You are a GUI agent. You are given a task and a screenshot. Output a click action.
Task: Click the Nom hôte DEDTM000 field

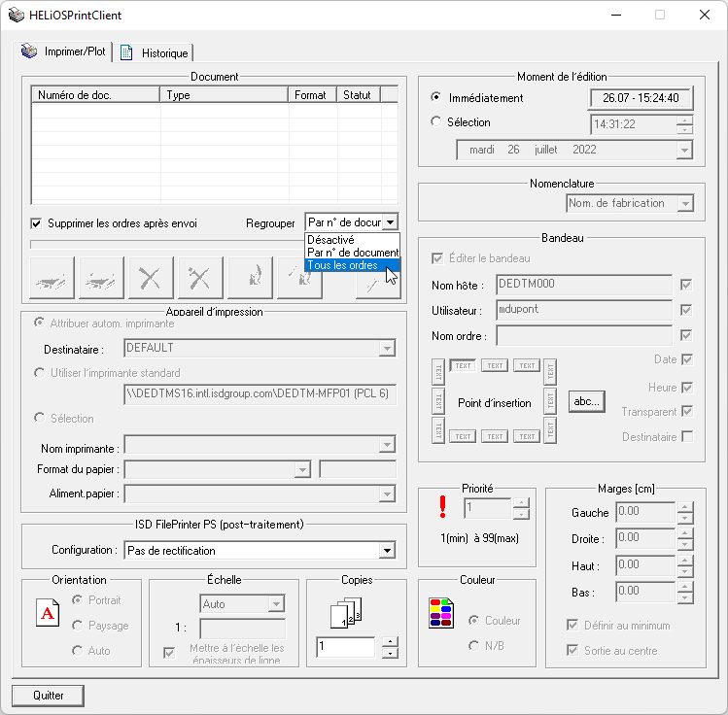(584, 285)
